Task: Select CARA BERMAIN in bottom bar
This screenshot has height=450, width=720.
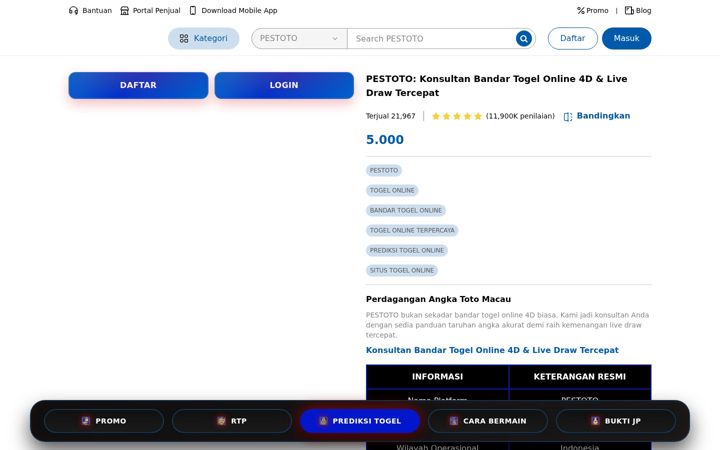Action: pyautogui.click(x=488, y=421)
